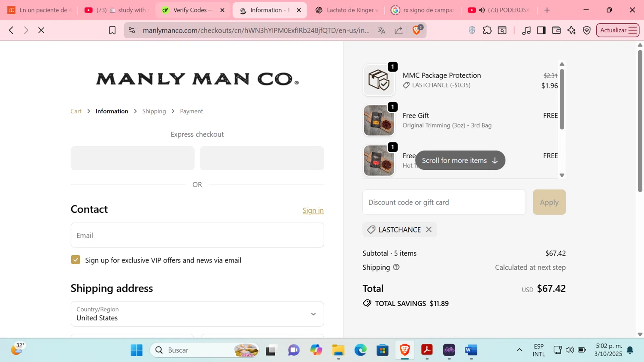This screenshot has height=362, width=644.
Task: Click the Manly Man Co logo
Action: click(x=197, y=79)
